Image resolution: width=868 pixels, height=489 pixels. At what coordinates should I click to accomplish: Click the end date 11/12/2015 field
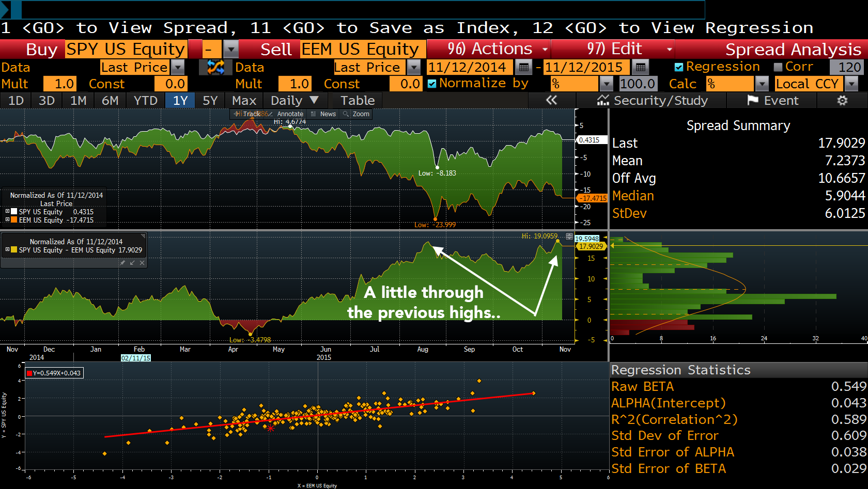coord(586,67)
